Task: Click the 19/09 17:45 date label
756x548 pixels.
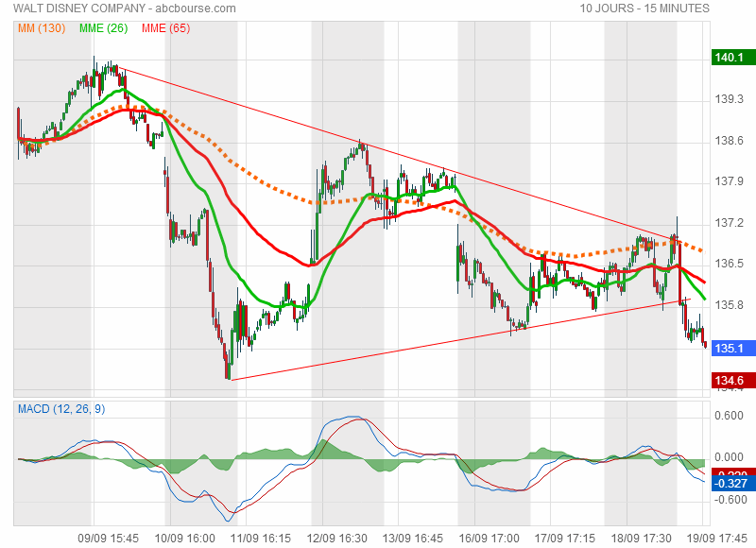Action: tap(717, 539)
